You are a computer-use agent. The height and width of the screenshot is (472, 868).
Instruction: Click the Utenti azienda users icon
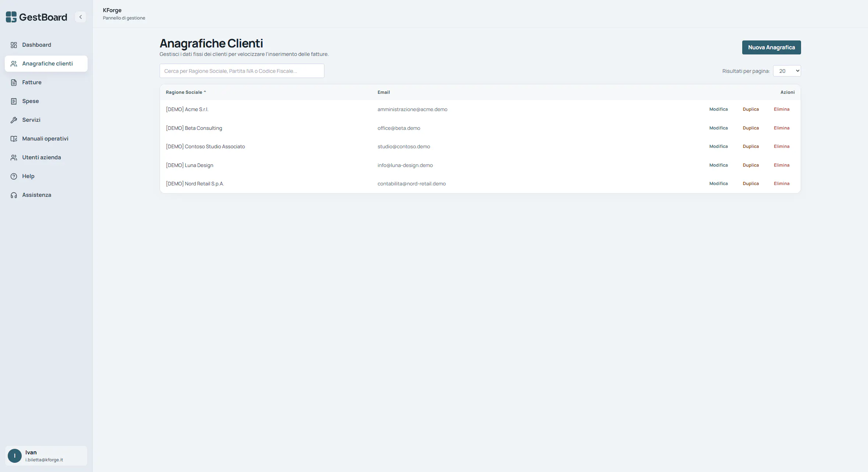[14, 157]
